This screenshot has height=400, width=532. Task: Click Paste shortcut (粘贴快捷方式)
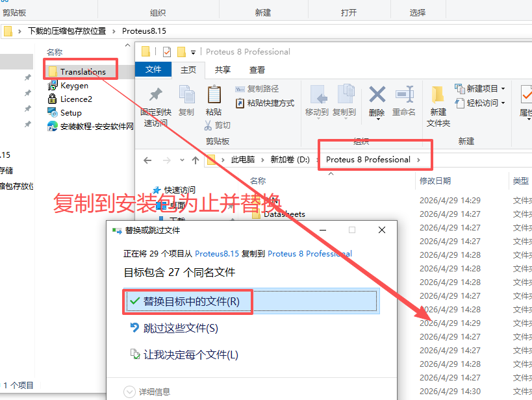[x=264, y=103]
